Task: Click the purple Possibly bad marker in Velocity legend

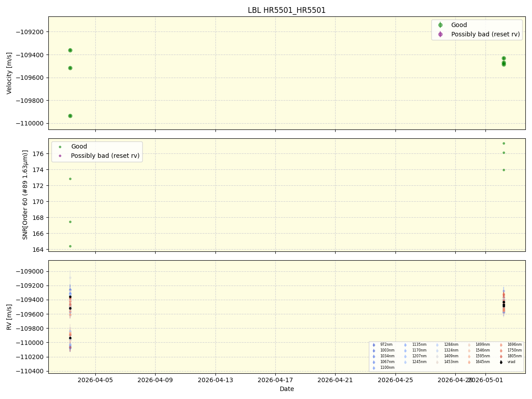Action: pos(440,34)
